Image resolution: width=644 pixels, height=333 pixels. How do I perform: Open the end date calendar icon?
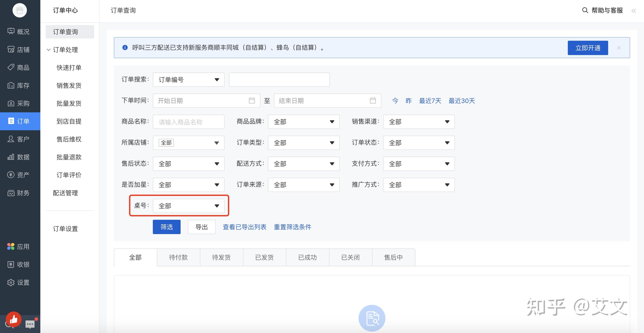pos(373,100)
